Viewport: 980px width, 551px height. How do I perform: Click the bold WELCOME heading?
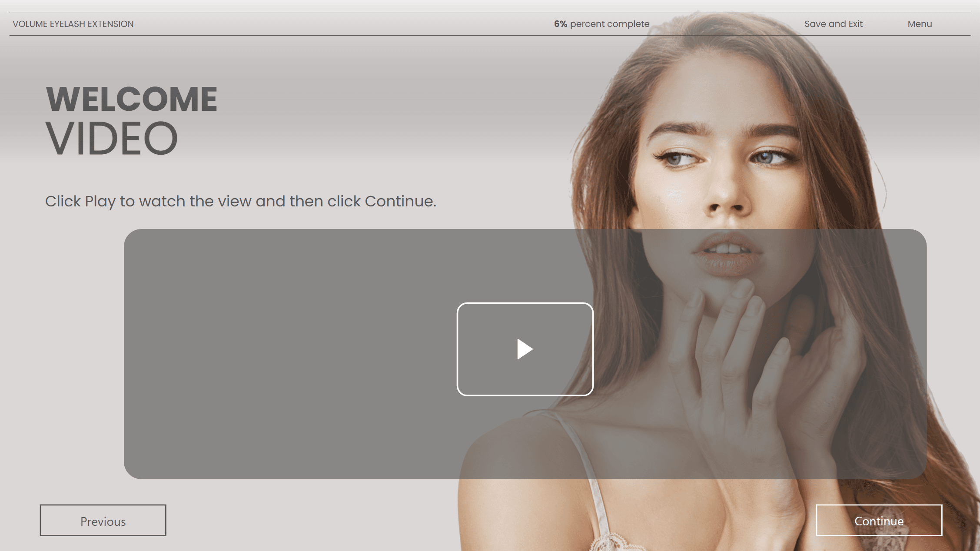131,99
